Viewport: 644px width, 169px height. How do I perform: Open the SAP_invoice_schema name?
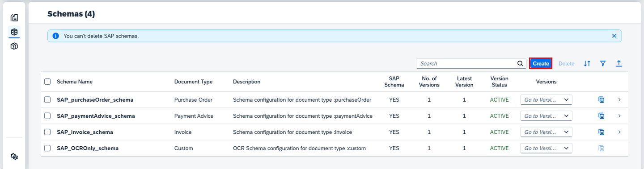coord(85,132)
